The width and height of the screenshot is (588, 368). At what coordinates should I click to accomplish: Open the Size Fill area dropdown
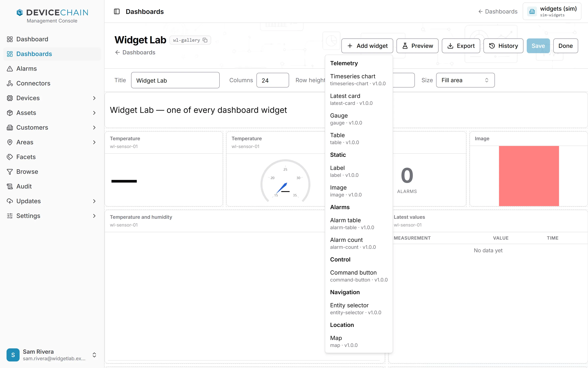point(465,80)
